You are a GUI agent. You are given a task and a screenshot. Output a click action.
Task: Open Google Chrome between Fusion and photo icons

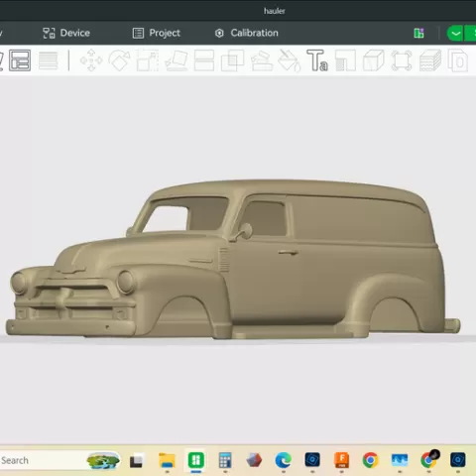pyautogui.click(x=371, y=460)
